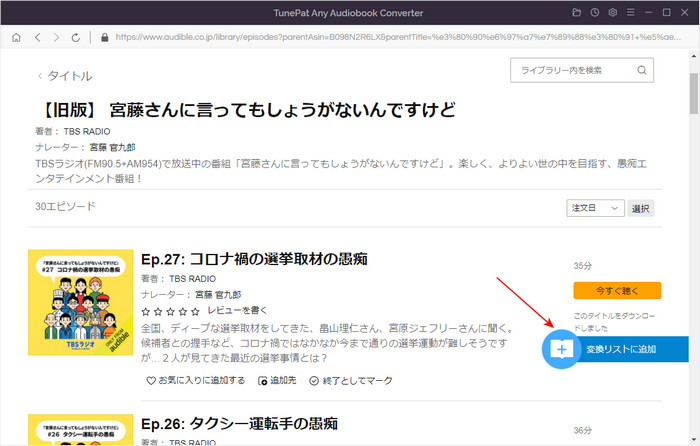700x446 pixels.
Task: Click the scrollbar down arrow
Action: click(694, 439)
